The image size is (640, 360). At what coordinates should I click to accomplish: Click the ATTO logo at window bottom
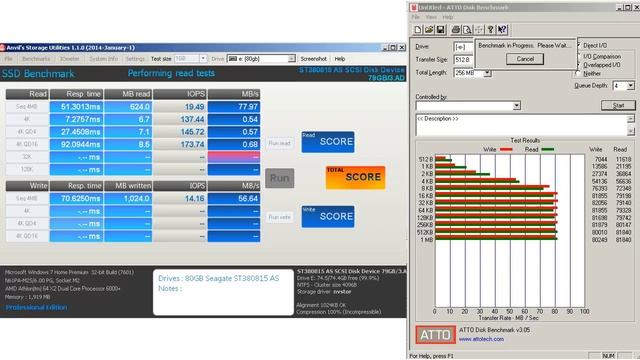point(436,335)
